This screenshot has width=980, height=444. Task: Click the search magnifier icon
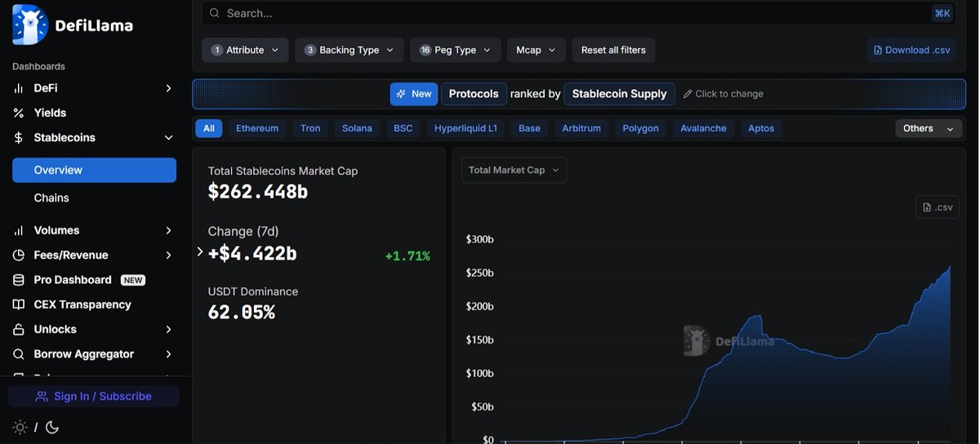(215, 13)
